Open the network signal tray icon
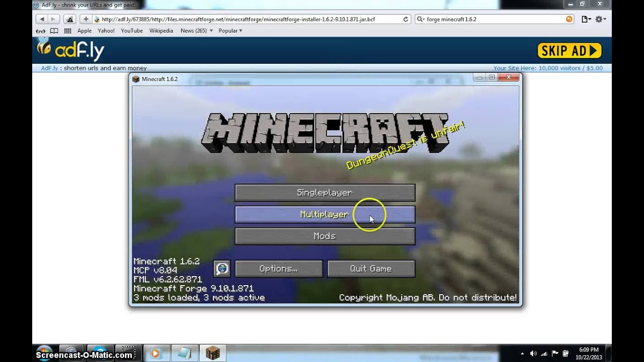This screenshot has width=644, height=362. pos(544,353)
